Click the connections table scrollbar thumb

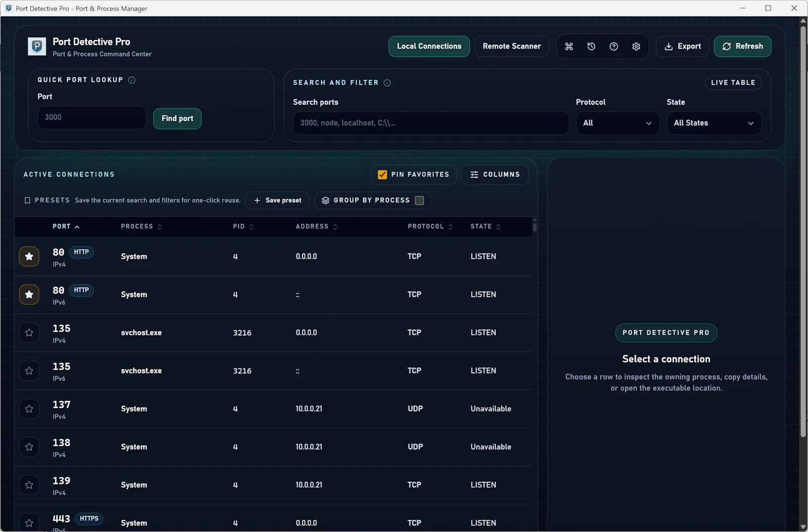[x=534, y=227]
